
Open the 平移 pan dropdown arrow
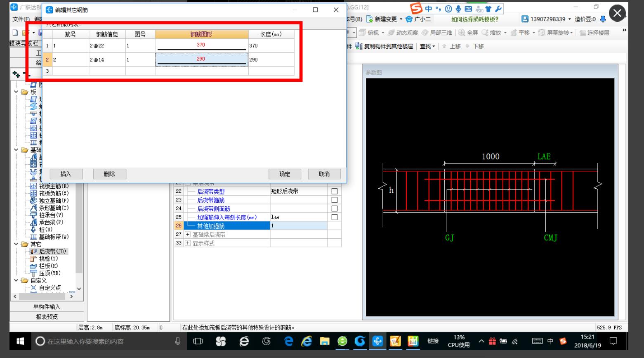click(534, 33)
